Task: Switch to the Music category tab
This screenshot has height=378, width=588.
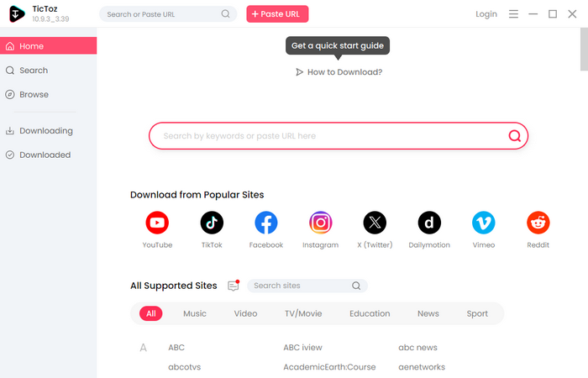Action: click(x=195, y=313)
